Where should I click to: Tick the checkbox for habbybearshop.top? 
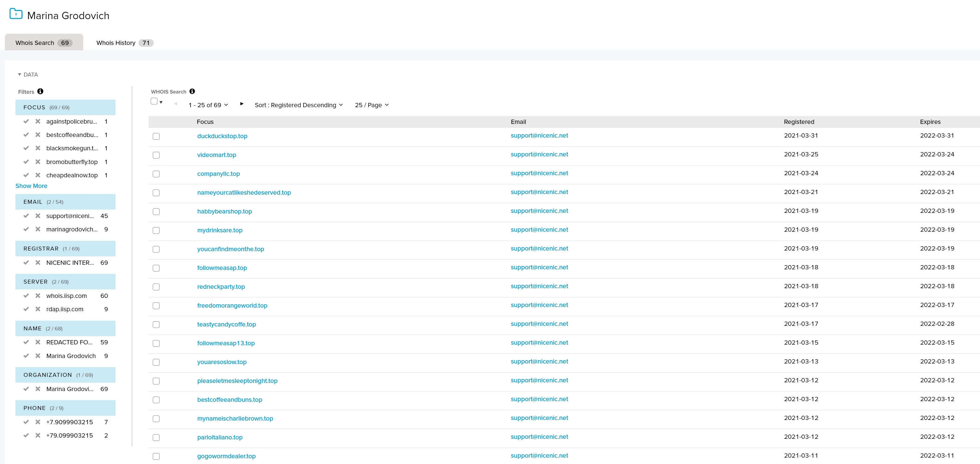point(156,211)
